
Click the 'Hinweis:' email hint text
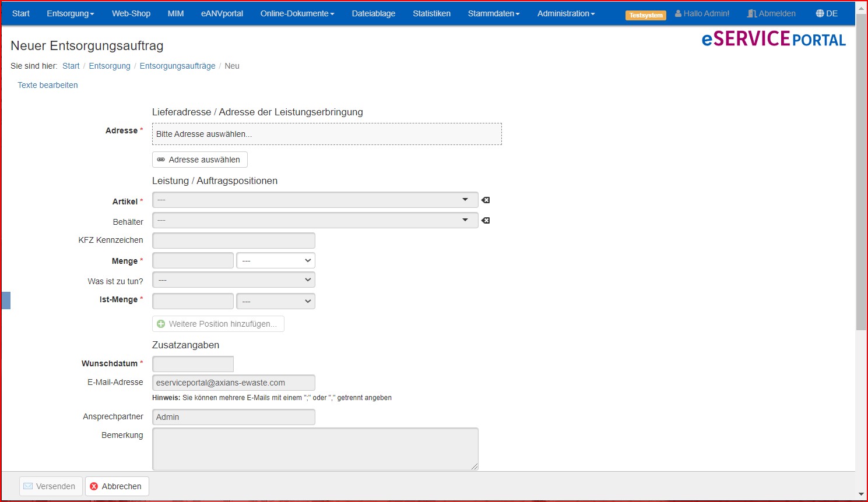[x=272, y=398]
